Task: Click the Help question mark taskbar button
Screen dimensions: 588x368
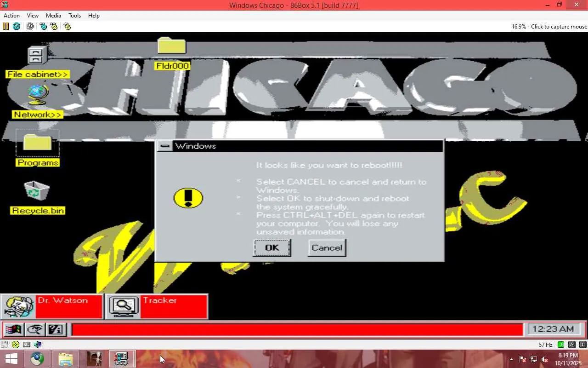Action: click(x=56, y=329)
